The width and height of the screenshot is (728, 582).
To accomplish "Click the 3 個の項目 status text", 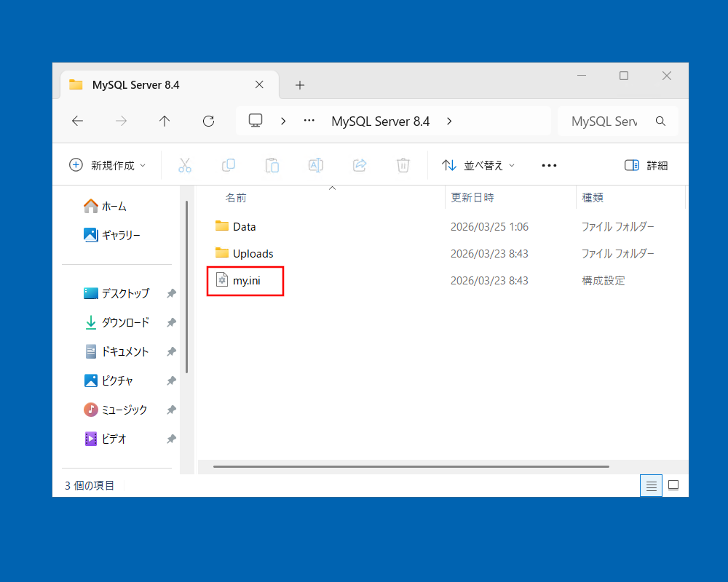I will (89, 485).
